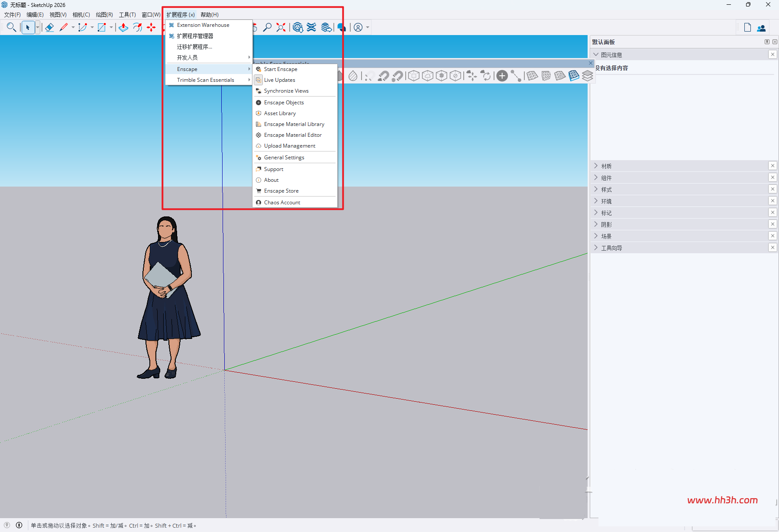Image resolution: width=779 pixels, height=532 pixels.
Task: Select General Settings in Enscape menu
Action: tap(294, 158)
